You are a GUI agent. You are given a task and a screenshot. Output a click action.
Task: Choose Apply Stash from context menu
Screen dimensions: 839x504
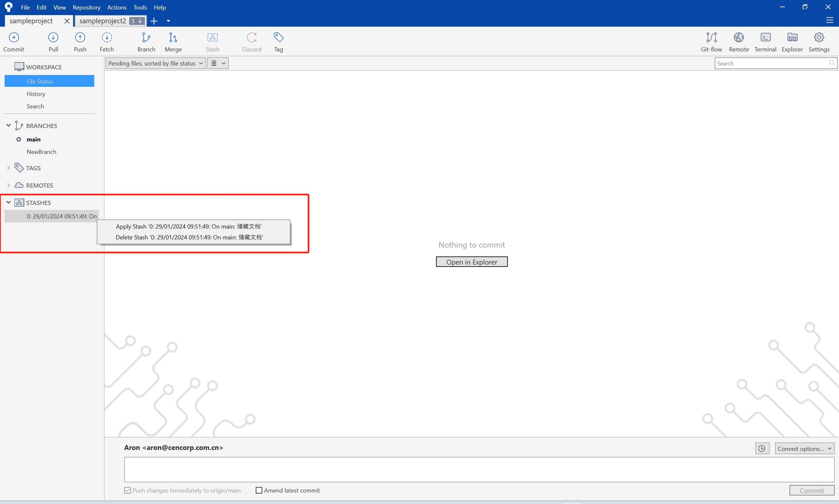[189, 226]
